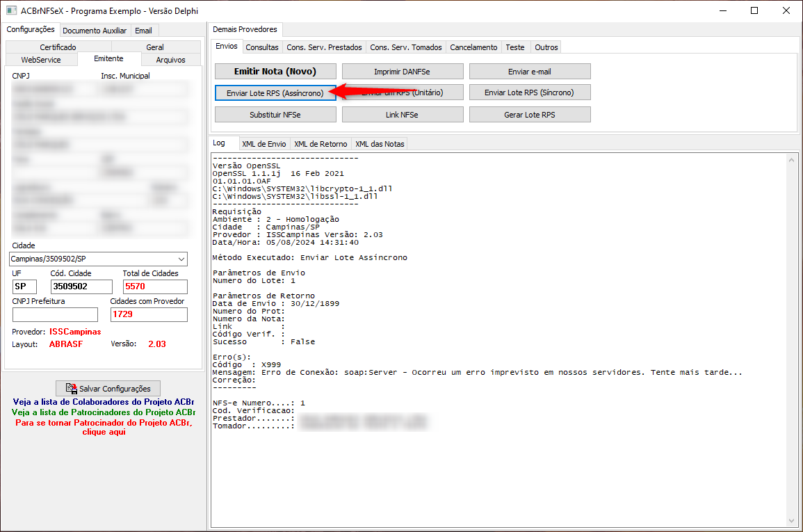Select the Geral tab
The image size is (803, 532).
point(154,47)
